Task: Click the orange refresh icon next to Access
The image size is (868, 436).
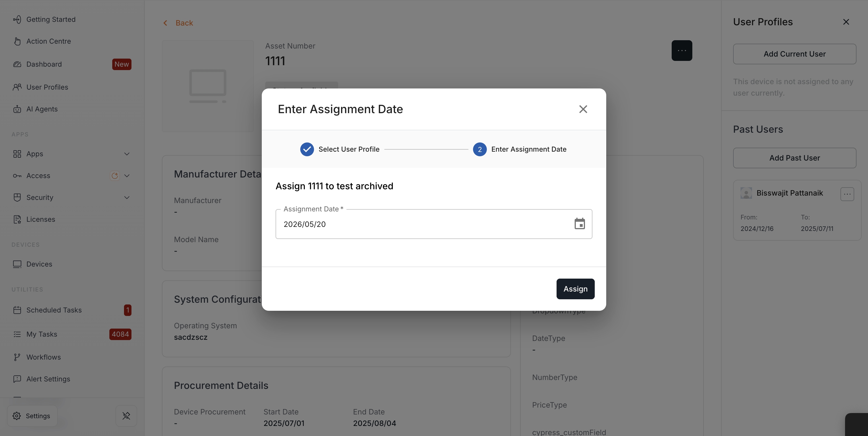Action: pyautogui.click(x=115, y=176)
